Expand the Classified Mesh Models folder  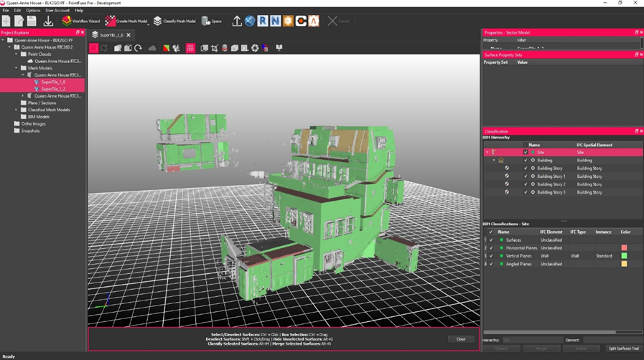(x=17, y=110)
